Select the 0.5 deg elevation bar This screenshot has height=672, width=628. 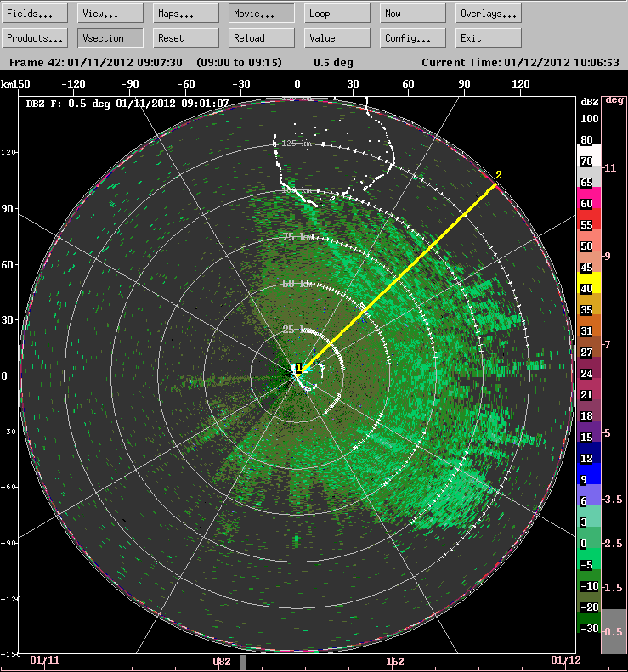(x=614, y=631)
